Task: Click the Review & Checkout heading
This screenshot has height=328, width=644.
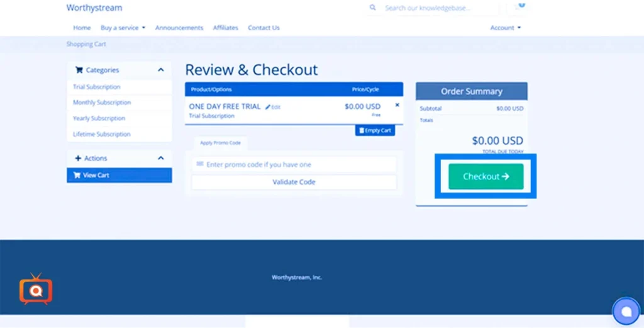Action: (252, 70)
